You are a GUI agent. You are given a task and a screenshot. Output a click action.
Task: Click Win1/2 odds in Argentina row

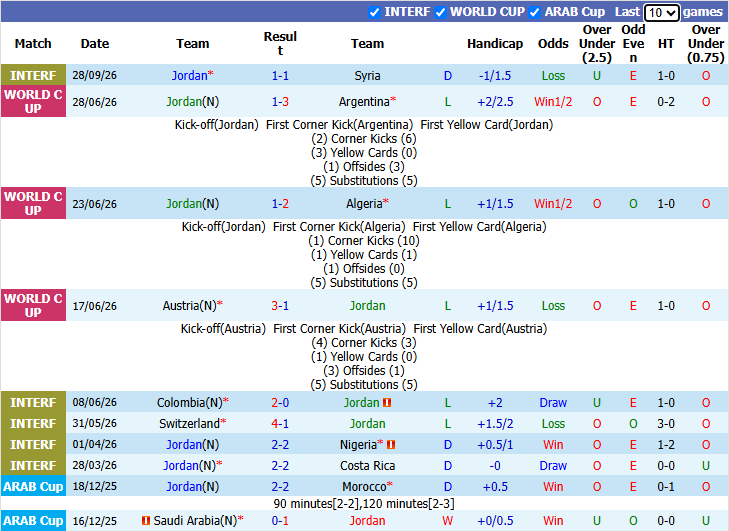(553, 101)
